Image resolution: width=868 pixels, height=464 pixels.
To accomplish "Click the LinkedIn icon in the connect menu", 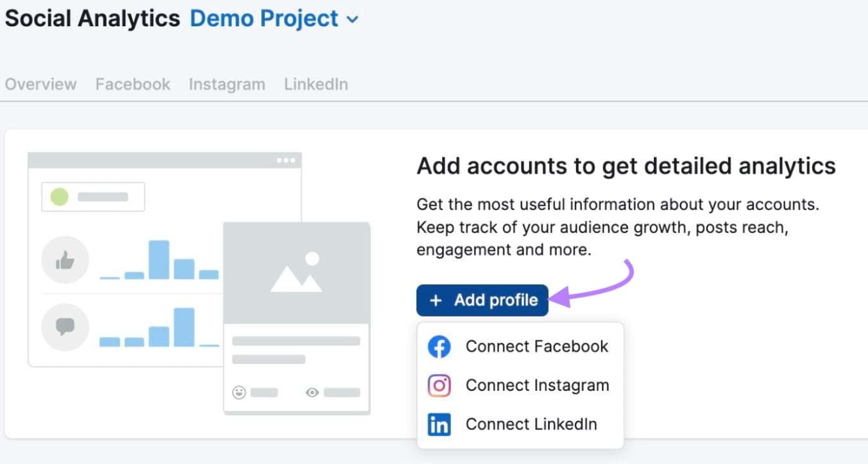I will click(x=439, y=424).
